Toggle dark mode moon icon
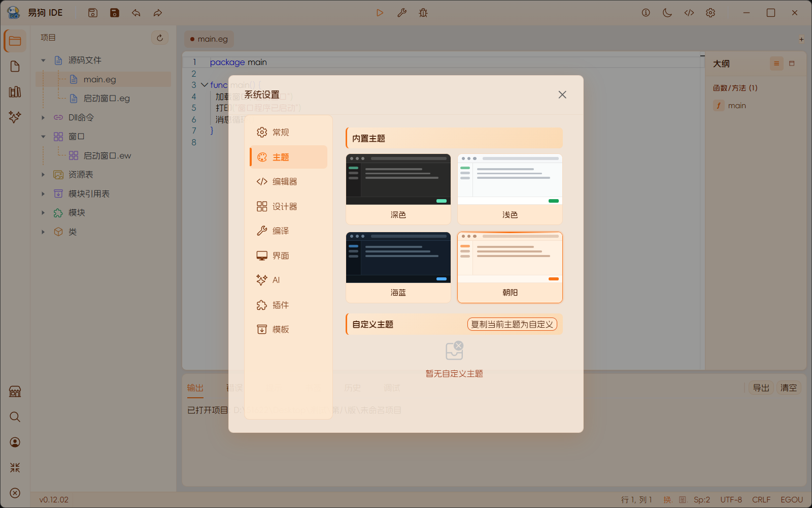Viewport: 812px width, 508px height. click(x=667, y=13)
